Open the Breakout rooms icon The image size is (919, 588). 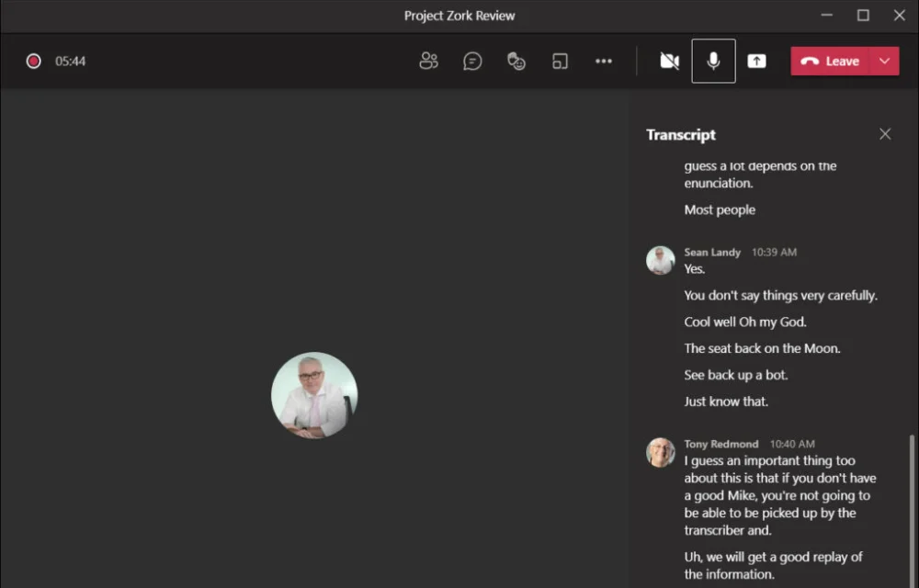pos(560,61)
